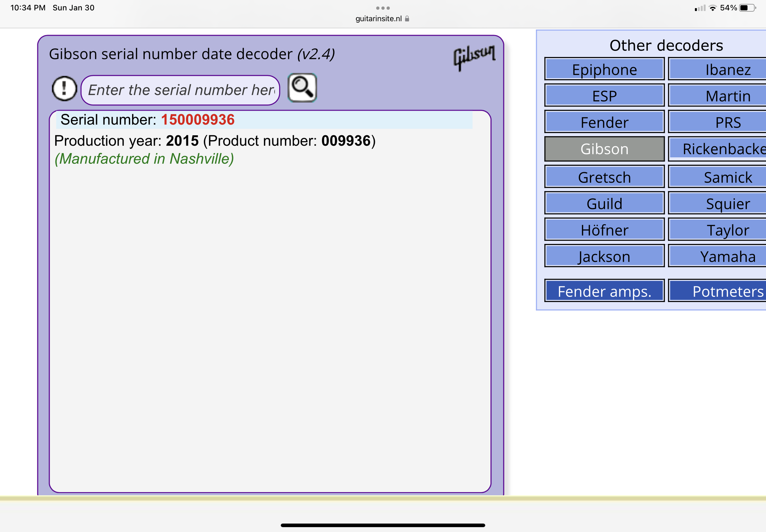The width and height of the screenshot is (766, 532).
Task: Tap the 10:34 PM clock in status bar
Action: point(28,8)
